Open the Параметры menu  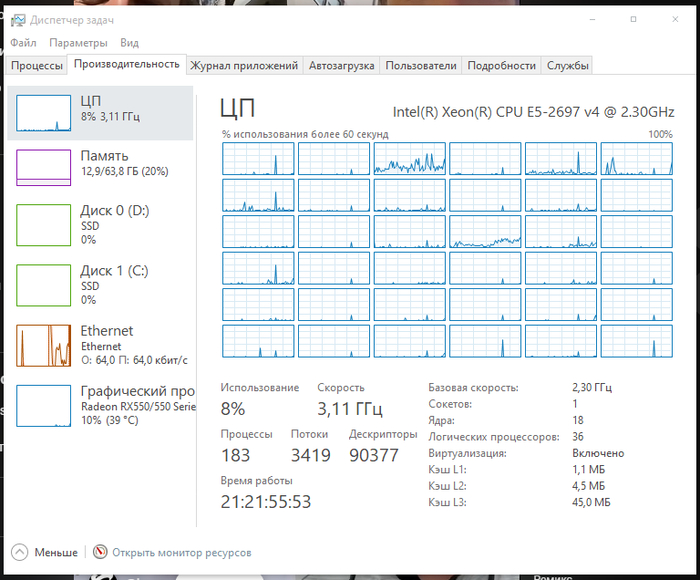point(78,43)
